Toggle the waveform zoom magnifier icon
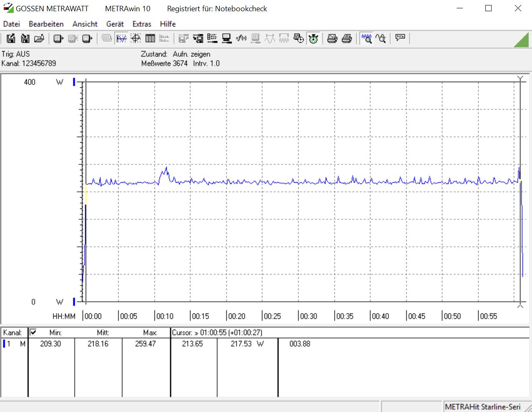The width and height of the screenshot is (532, 412). 367,39
